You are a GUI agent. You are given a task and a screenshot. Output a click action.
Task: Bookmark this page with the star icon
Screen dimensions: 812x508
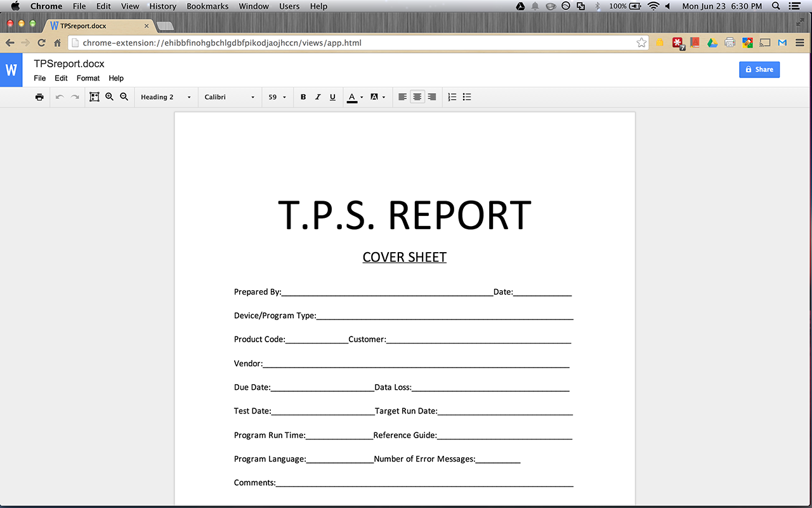[x=641, y=43]
